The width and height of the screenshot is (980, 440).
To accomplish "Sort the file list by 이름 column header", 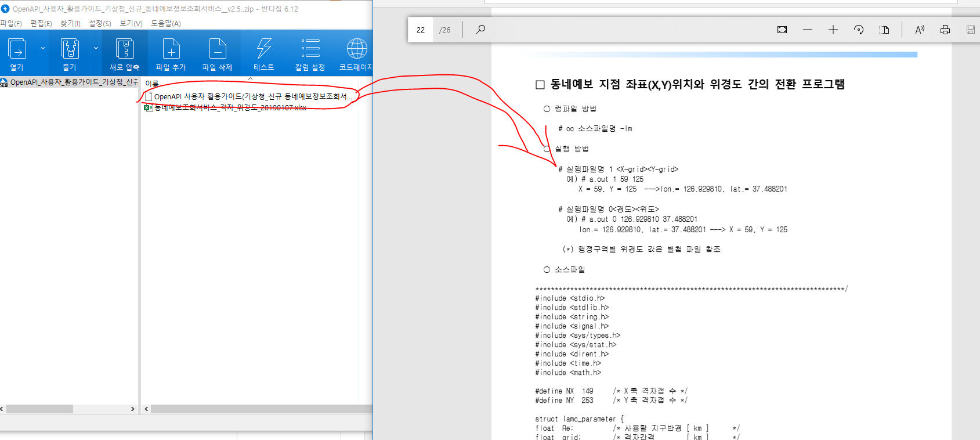I will pos(152,84).
